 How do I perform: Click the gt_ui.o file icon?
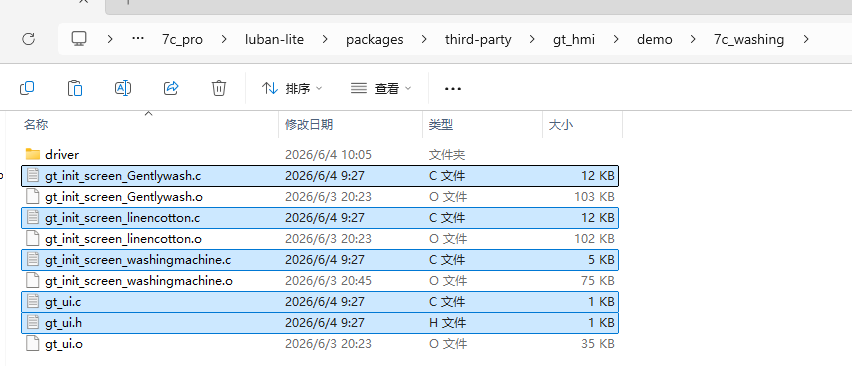(x=33, y=344)
